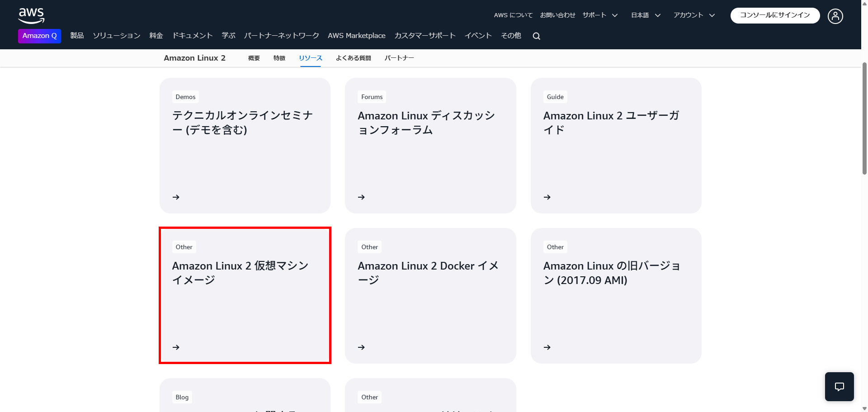Click the scrollbar down arrow
This screenshot has width=868, height=412.
point(864,408)
